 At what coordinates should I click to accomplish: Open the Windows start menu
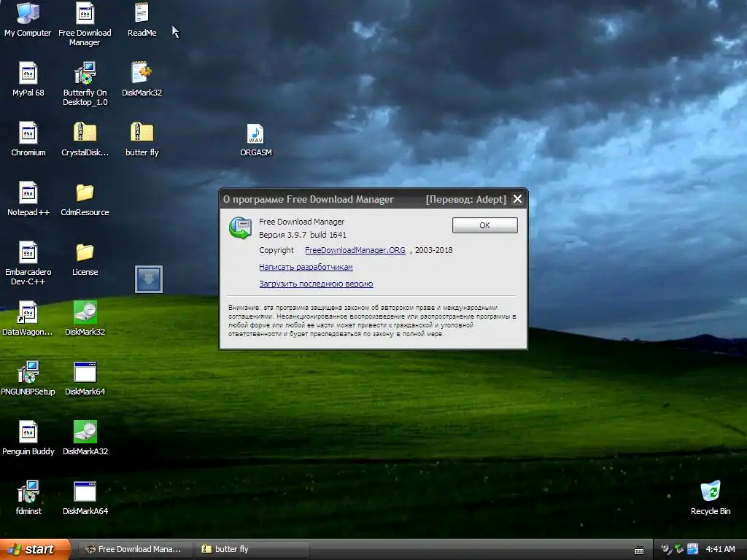point(35,549)
